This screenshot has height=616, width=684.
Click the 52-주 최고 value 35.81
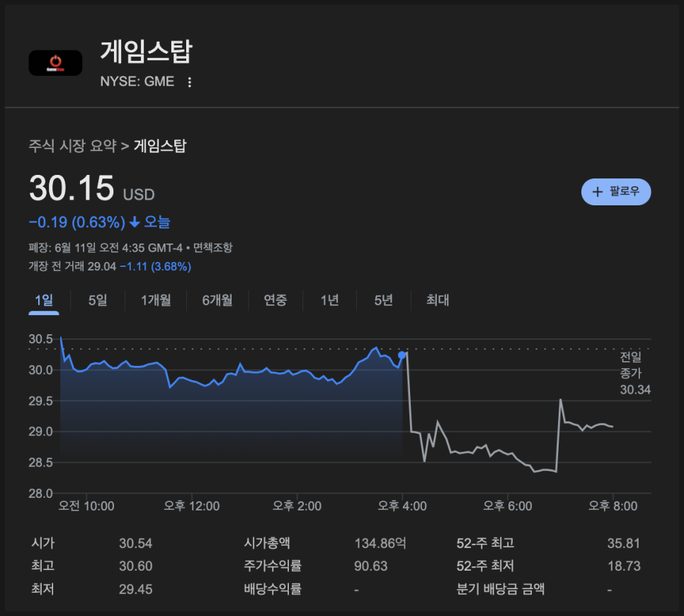click(624, 544)
